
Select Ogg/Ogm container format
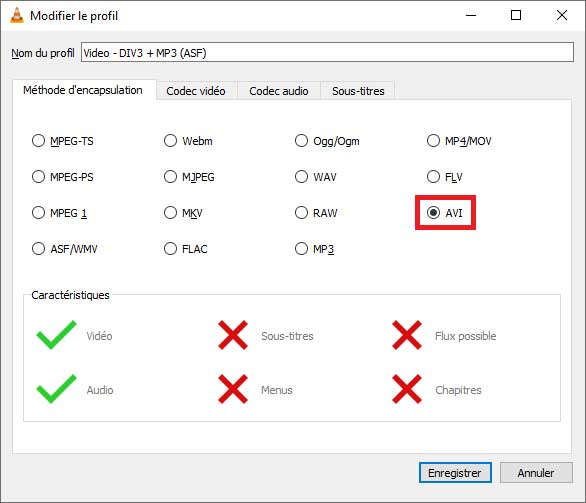[302, 141]
